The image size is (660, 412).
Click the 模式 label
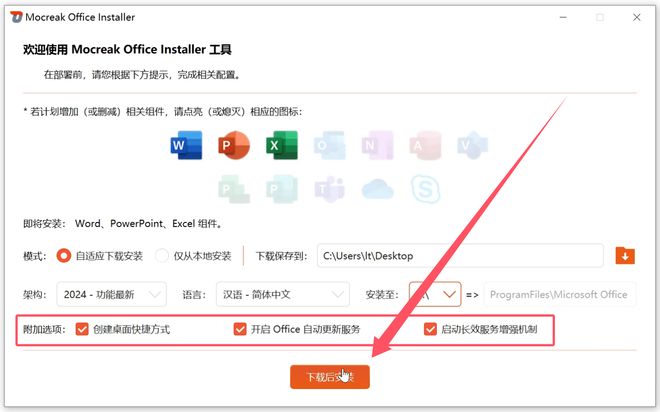(x=35, y=256)
